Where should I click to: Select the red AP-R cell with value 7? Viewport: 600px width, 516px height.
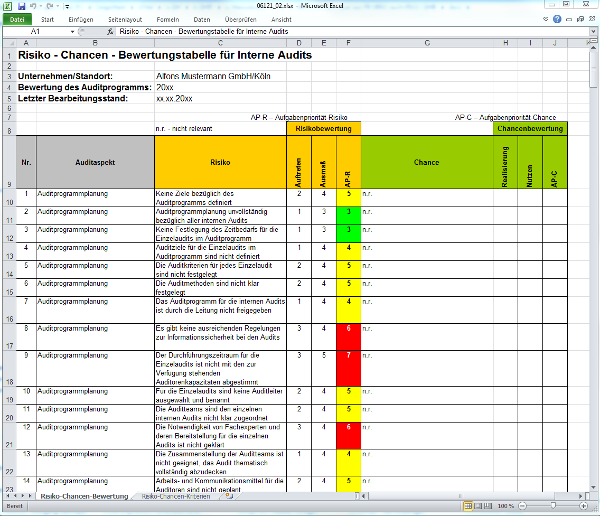click(348, 367)
